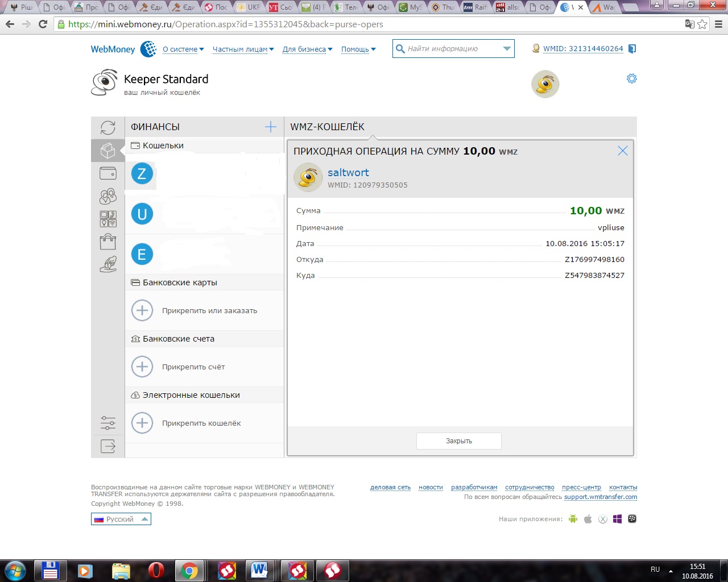Open the Windows app icon in footer

pos(617,519)
